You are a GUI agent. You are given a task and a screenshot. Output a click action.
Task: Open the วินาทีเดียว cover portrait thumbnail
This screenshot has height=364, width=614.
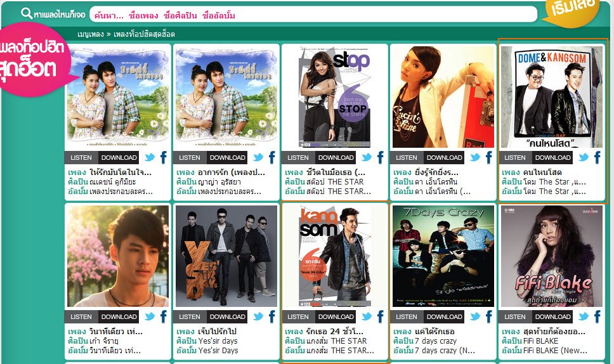[118, 256]
